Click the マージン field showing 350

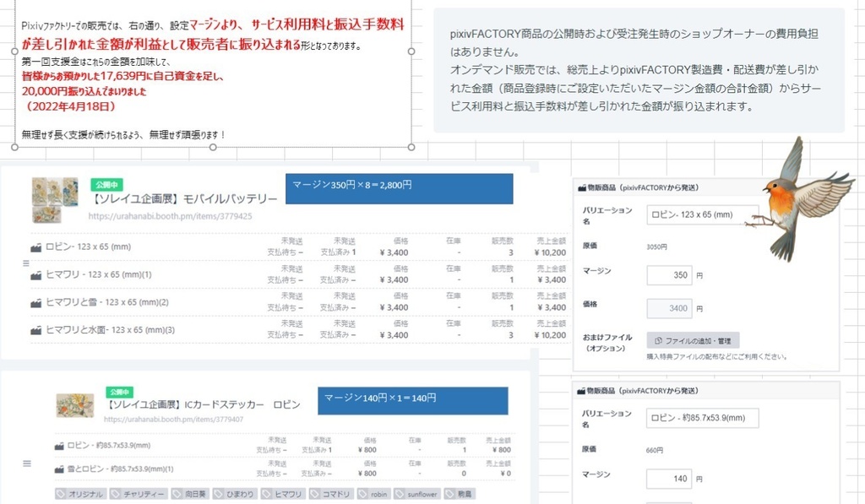(667, 276)
